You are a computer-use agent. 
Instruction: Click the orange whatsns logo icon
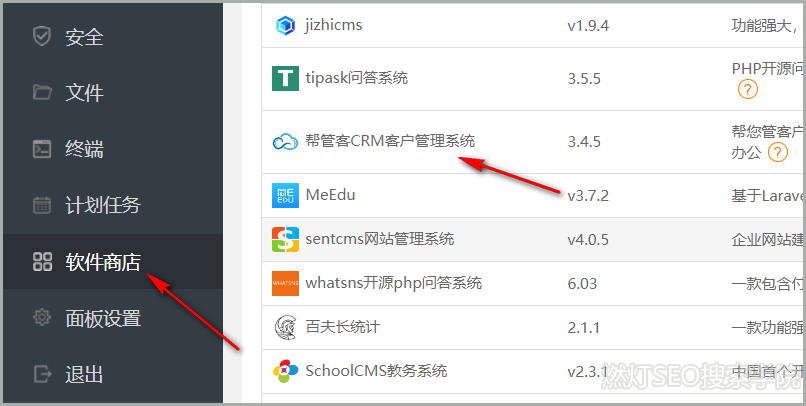285,283
